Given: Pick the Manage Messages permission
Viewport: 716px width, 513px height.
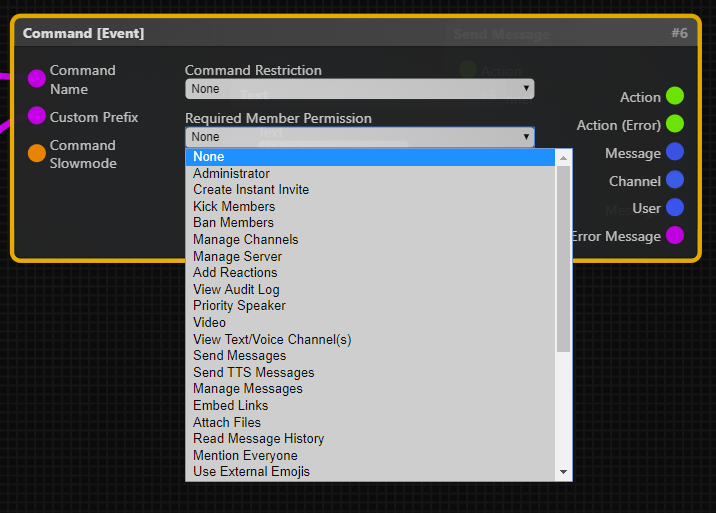Looking at the screenshot, I should point(370,389).
